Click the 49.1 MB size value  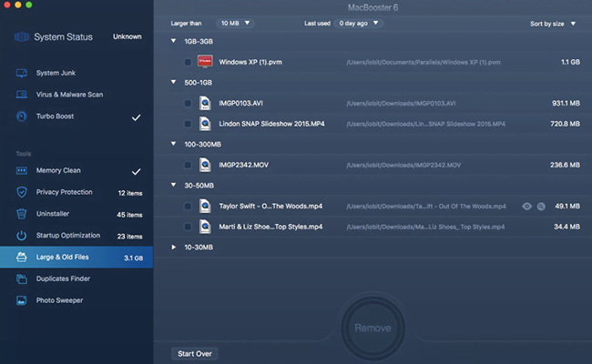point(567,206)
